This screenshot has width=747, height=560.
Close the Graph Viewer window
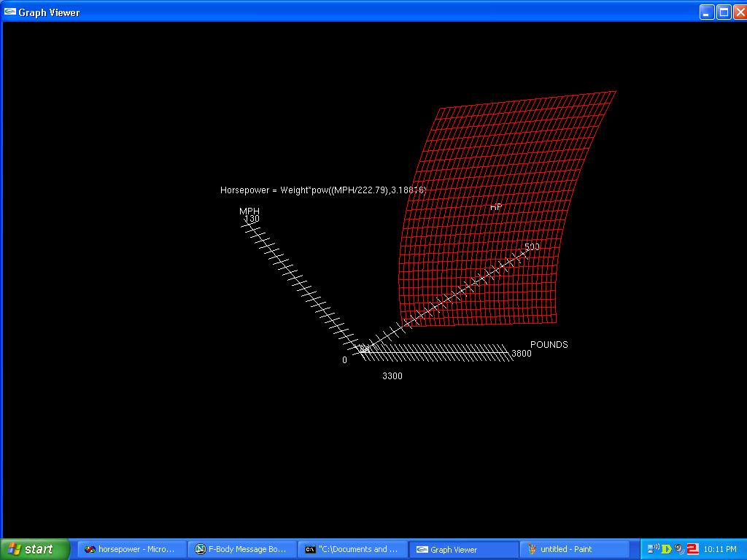point(738,12)
